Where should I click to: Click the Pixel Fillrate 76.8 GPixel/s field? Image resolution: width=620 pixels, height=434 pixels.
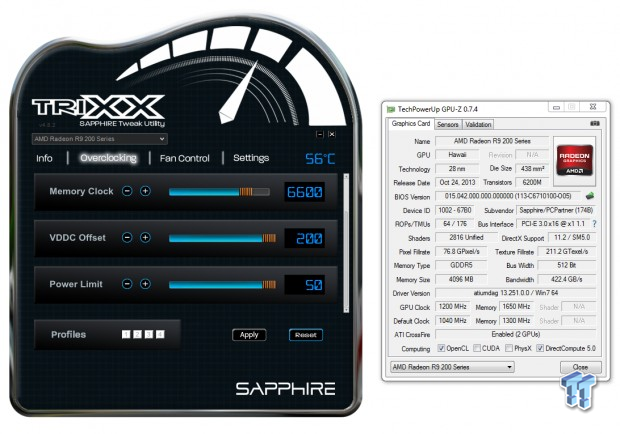(x=461, y=251)
